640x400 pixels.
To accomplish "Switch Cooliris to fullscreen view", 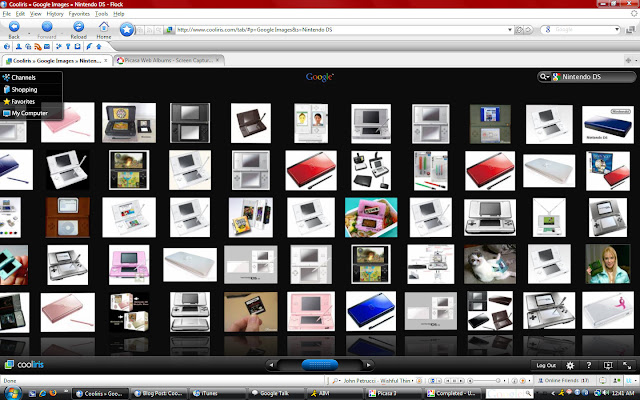I will [627, 365].
